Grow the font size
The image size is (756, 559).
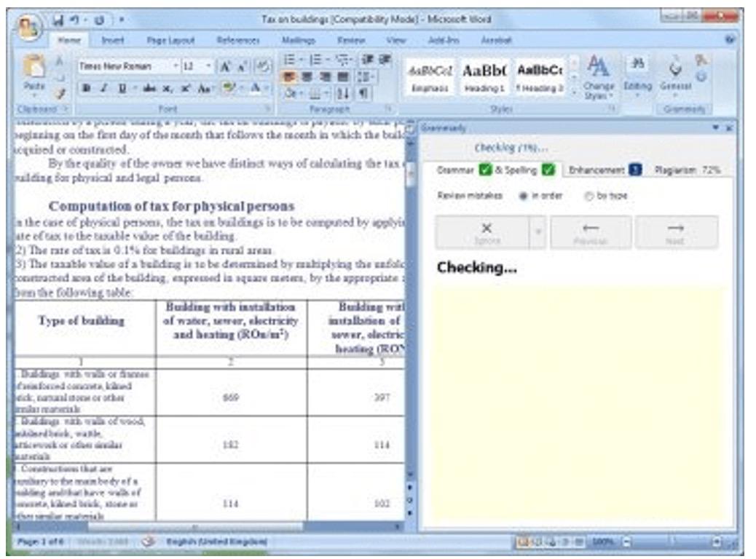pyautogui.click(x=224, y=66)
